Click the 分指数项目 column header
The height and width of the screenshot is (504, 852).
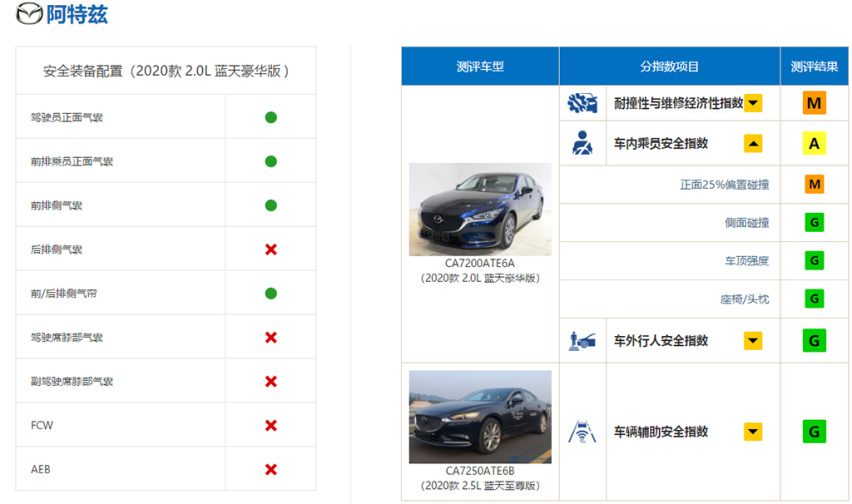pos(669,66)
